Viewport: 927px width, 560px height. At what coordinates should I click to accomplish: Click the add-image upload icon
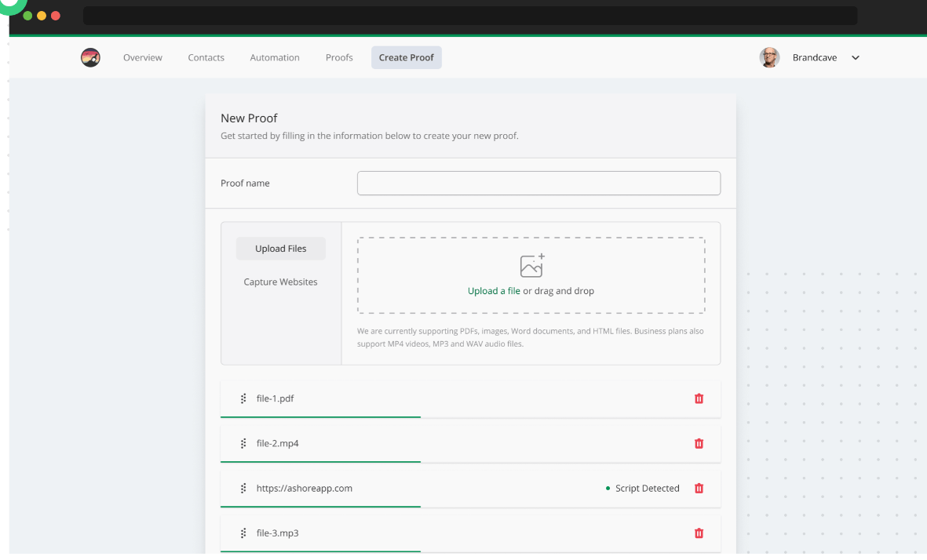pyautogui.click(x=532, y=265)
